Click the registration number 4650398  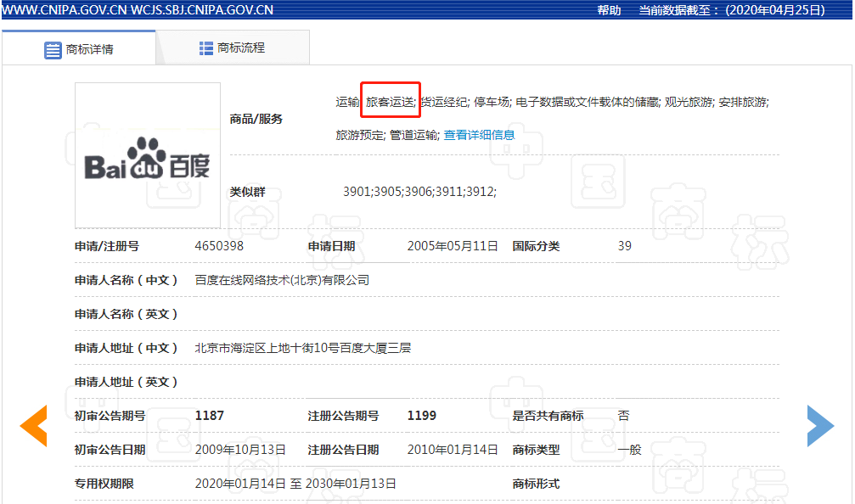(219, 246)
